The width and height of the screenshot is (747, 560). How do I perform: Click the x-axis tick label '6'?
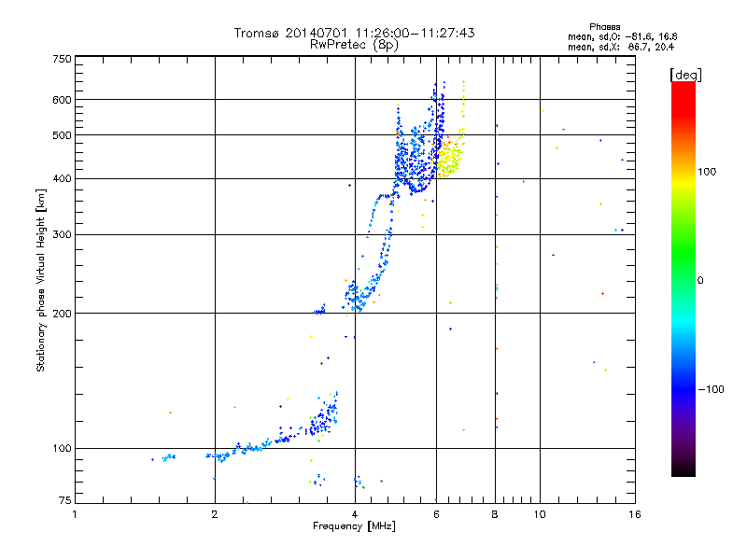(x=436, y=514)
